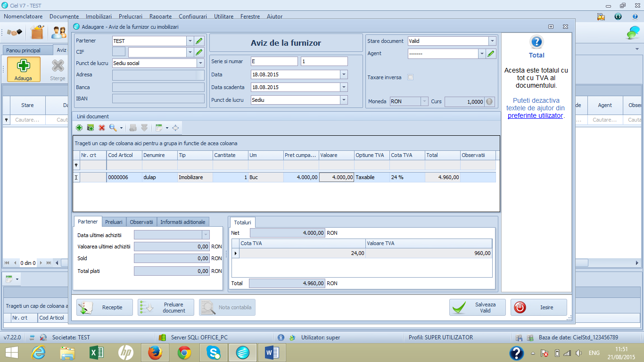Delete line with the red X icon
The image size is (644, 362).
pyautogui.click(x=102, y=128)
